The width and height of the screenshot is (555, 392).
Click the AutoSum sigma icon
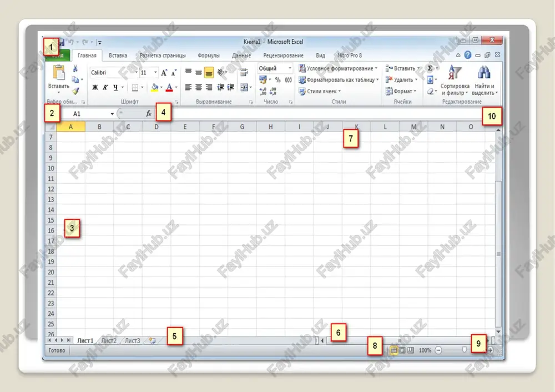click(430, 68)
